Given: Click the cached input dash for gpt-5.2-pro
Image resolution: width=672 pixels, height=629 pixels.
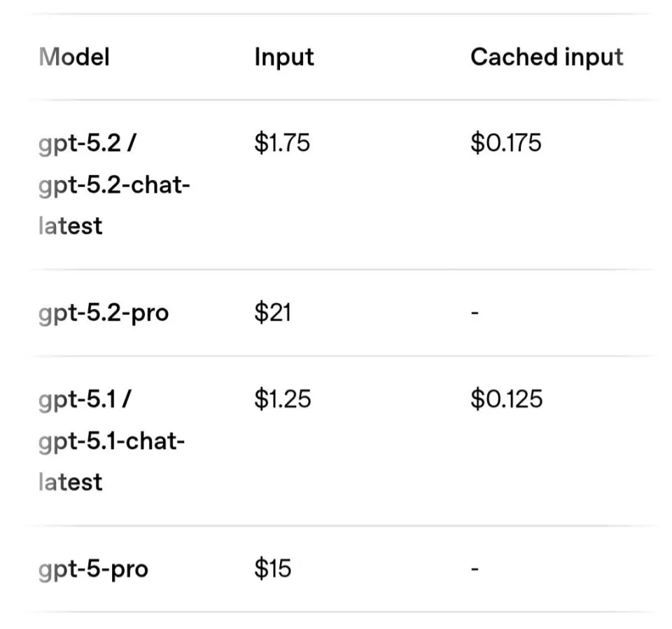Looking at the screenshot, I should [475, 313].
